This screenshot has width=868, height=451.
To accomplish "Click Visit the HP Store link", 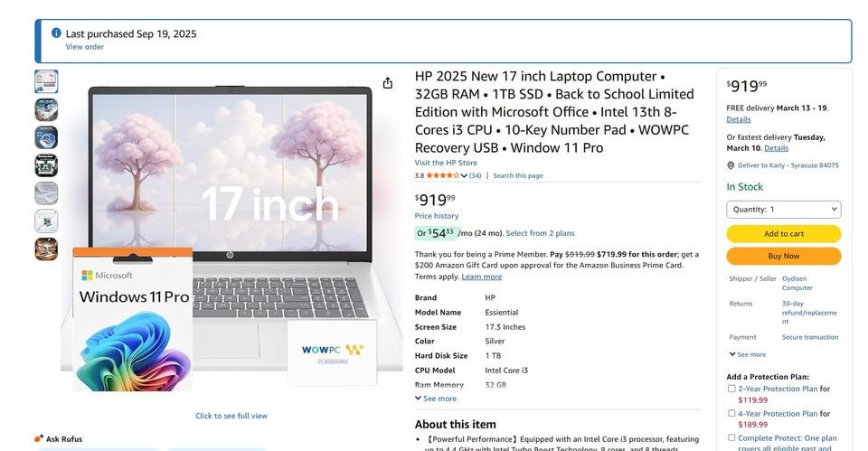I will (x=446, y=163).
